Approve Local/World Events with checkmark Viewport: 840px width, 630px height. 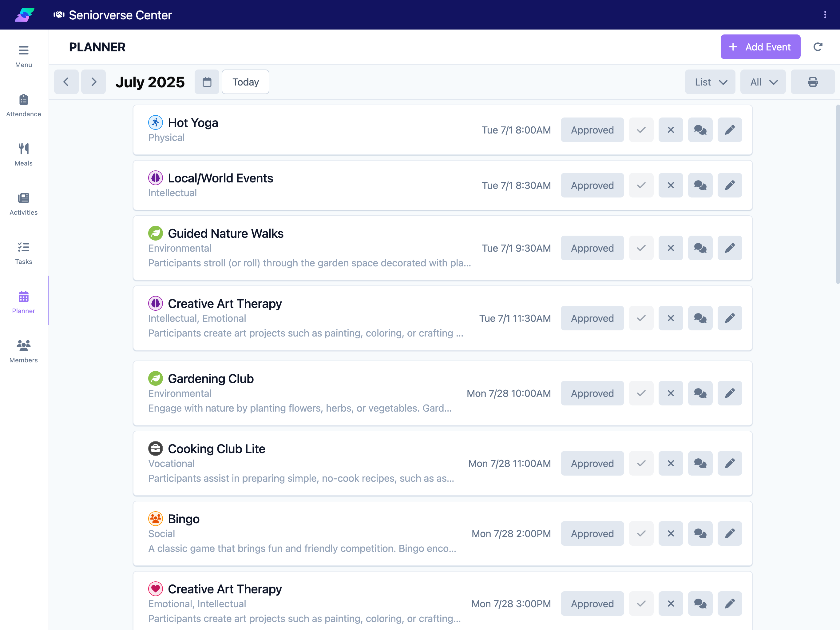click(641, 185)
